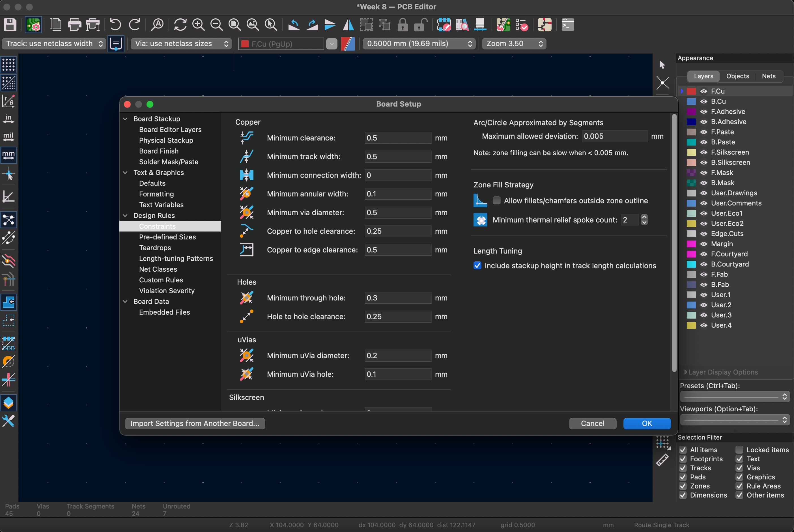Open Board Setup via the toolbar icon
The height and width of the screenshot is (532, 794).
(33, 25)
